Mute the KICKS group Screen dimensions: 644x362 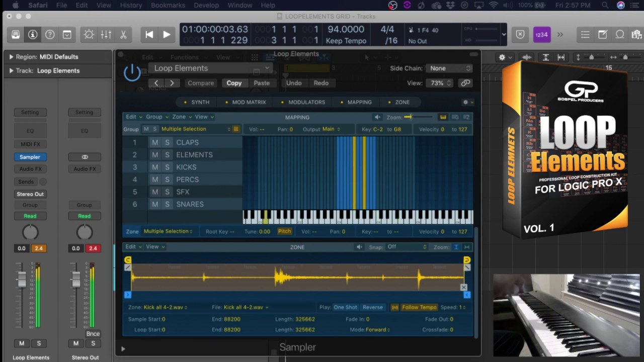click(x=155, y=167)
